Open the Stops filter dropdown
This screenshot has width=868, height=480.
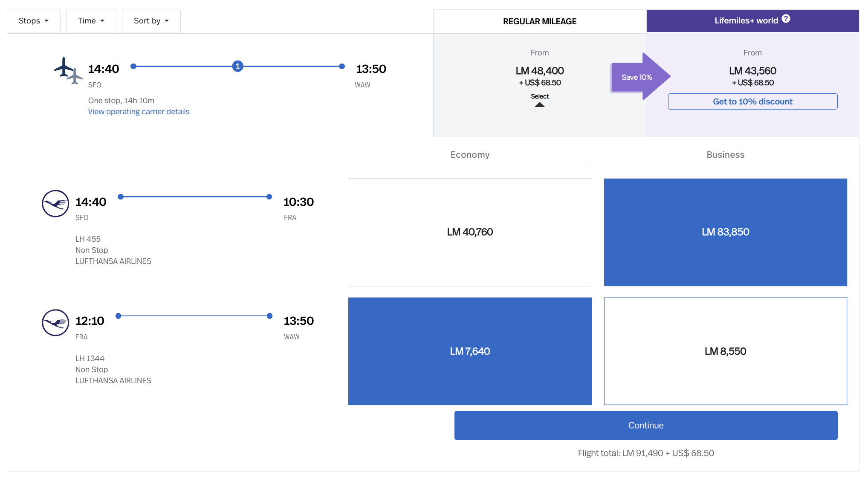pos(34,21)
